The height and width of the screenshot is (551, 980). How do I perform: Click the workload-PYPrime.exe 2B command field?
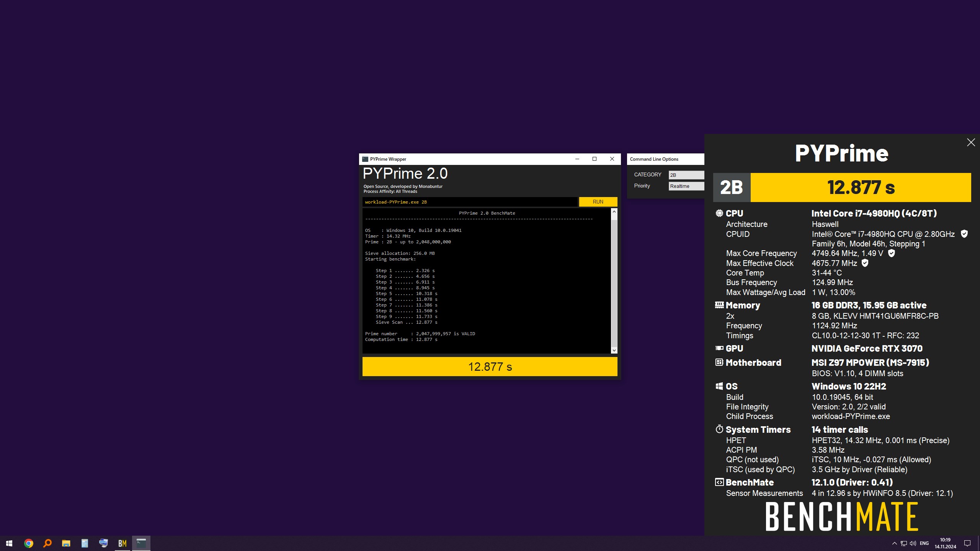[470, 202]
